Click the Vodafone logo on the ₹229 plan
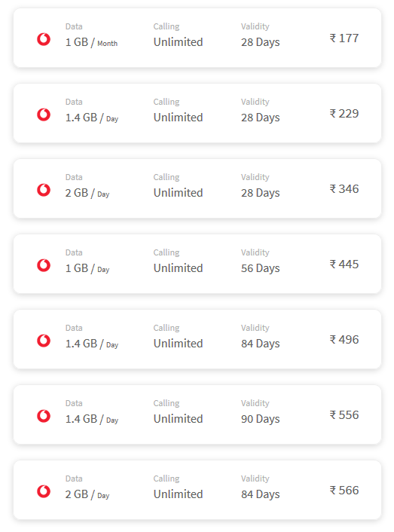Screen dimensions: 394x532 coord(44,115)
